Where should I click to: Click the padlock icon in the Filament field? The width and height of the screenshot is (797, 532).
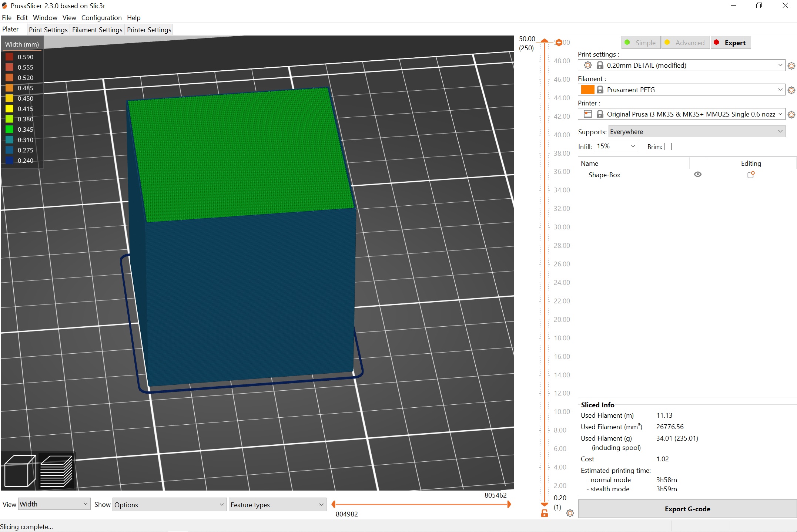600,90
